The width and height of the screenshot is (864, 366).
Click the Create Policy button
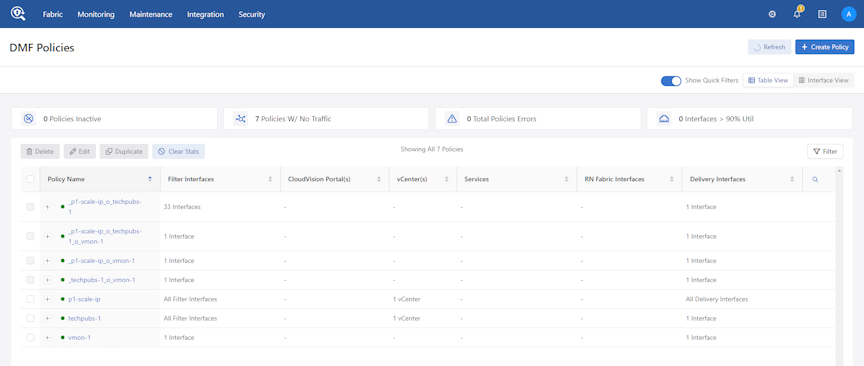[825, 47]
